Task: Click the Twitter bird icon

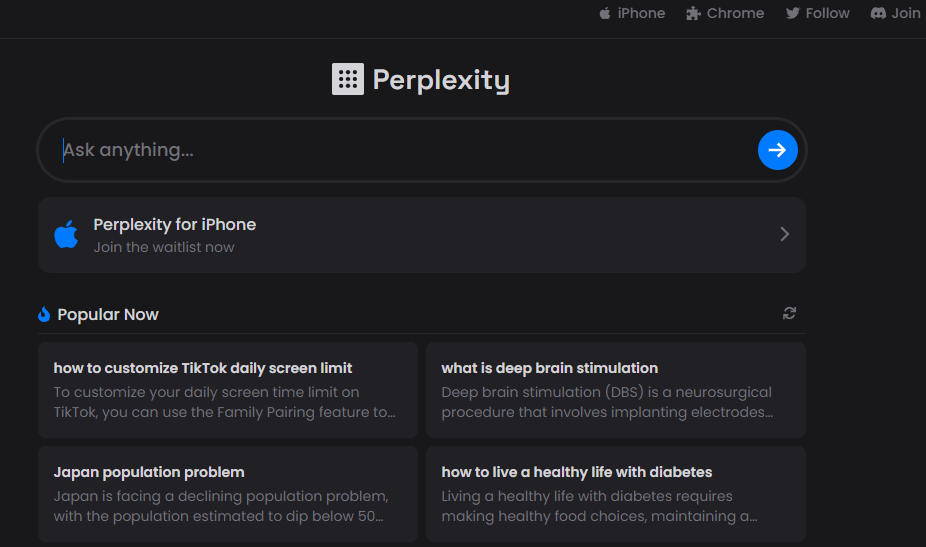Action: coord(793,13)
